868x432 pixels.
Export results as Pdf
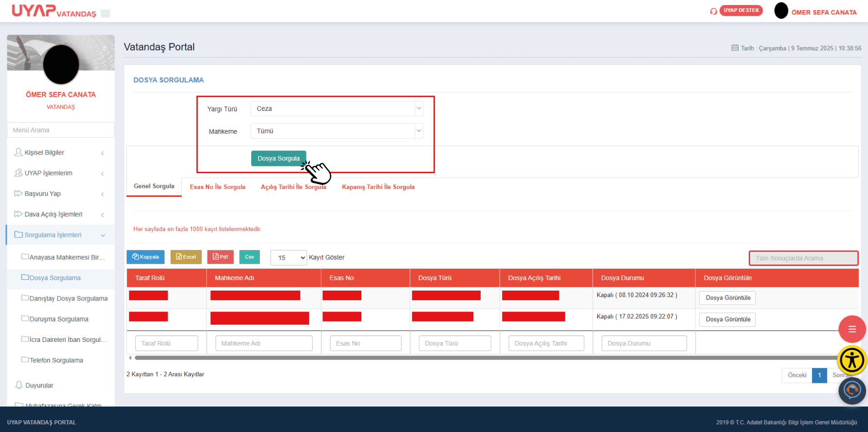tap(220, 257)
